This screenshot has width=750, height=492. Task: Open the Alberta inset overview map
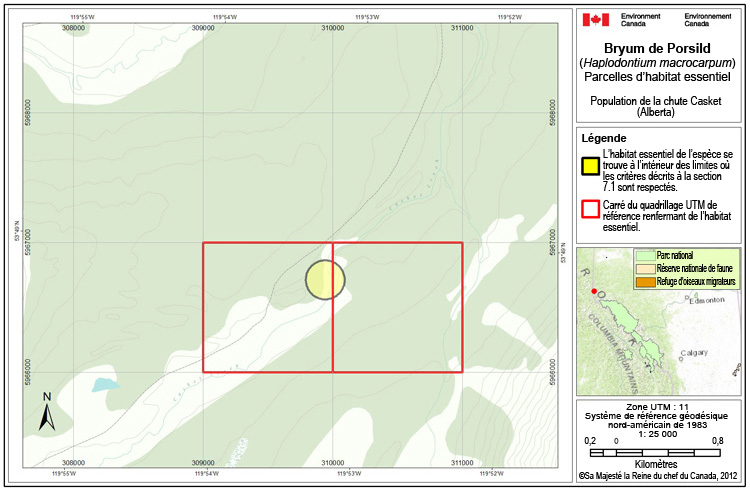point(660,340)
